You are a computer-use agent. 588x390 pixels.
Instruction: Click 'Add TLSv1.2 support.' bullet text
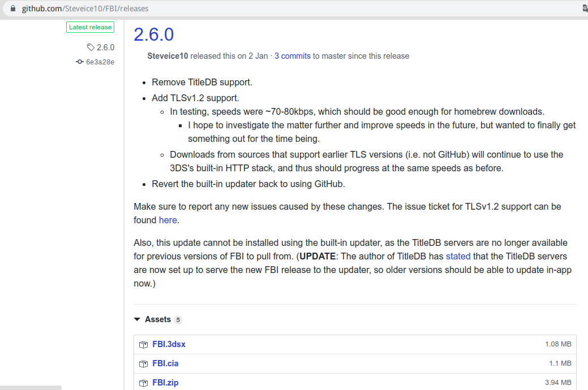point(195,98)
